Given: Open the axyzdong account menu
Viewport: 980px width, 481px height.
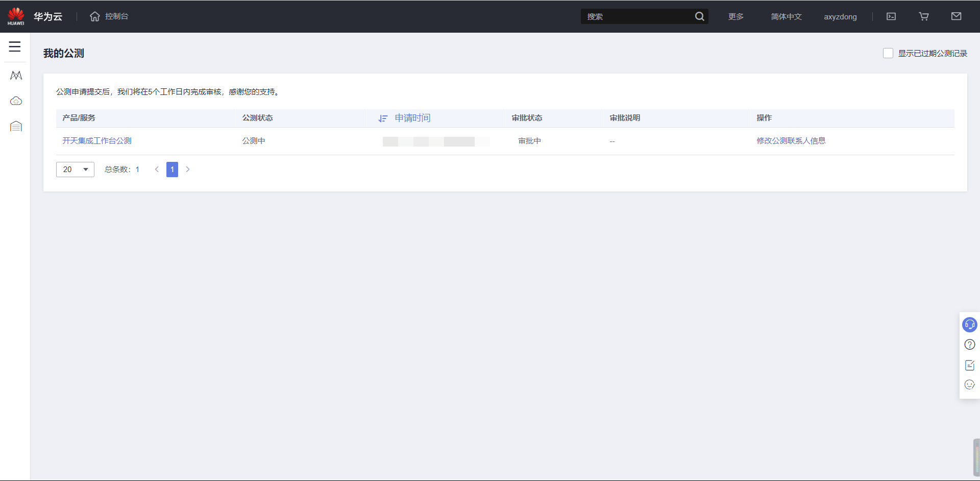Looking at the screenshot, I should point(840,16).
